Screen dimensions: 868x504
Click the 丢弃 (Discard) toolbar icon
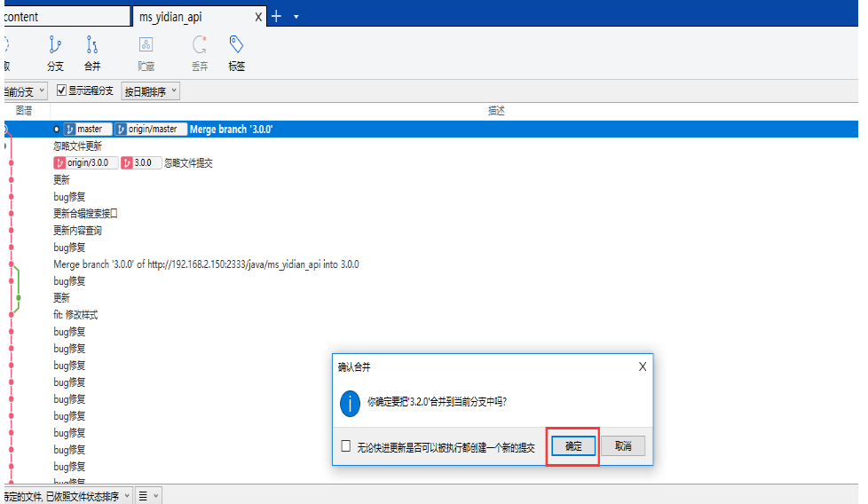coord(200,45)
